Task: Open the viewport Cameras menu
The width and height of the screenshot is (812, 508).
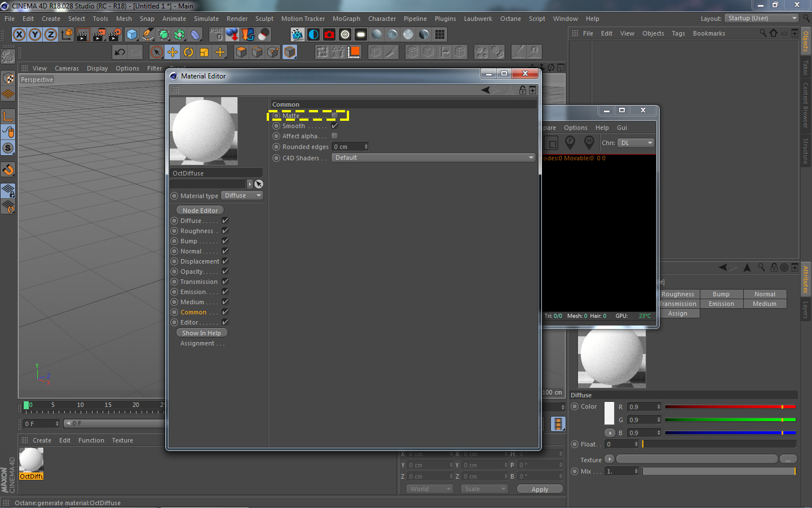Action: (67, 68)
